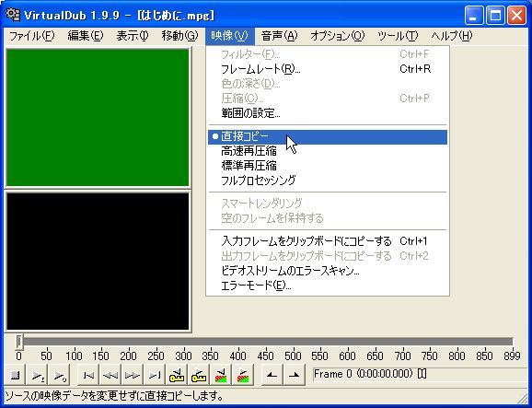Click the green input video pane
The height and width of the screenshot is (408, 532).
coord(98,118)
